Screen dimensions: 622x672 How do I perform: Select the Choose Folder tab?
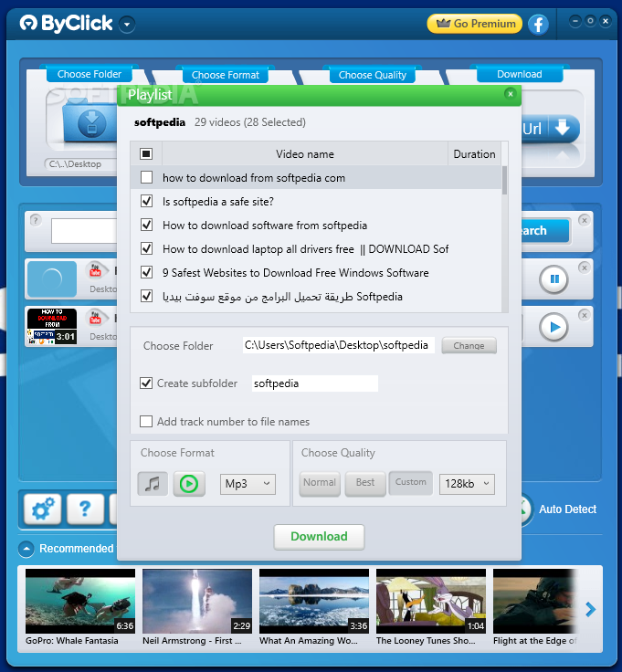(90, 74)
